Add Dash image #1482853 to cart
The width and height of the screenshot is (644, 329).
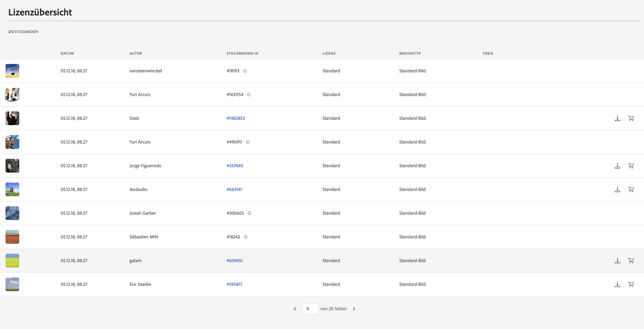631,118
